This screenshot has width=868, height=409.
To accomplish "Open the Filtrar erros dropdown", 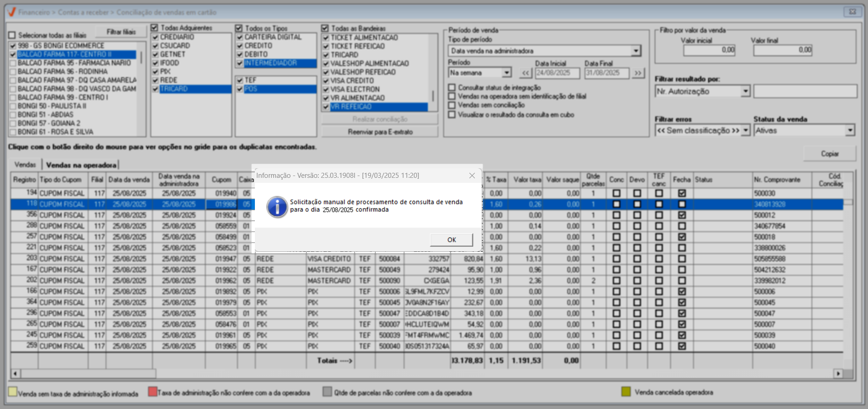I will click(745, 131).
